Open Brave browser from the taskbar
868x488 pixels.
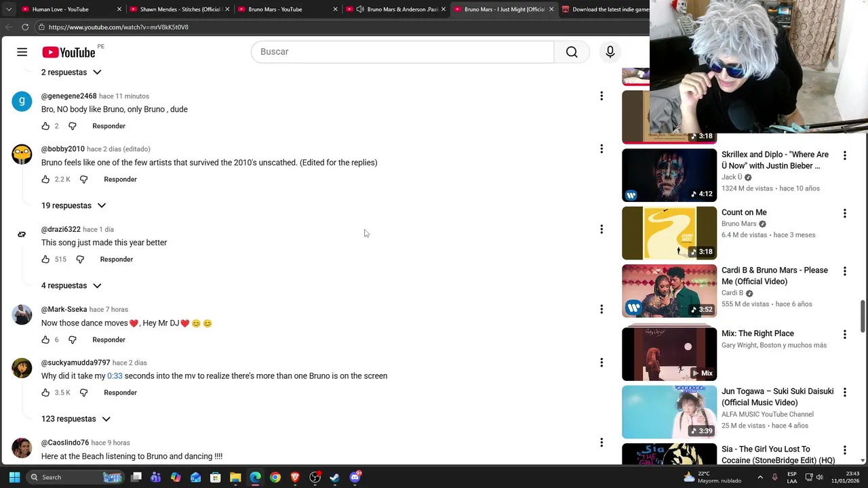click(x=295, y=477)
